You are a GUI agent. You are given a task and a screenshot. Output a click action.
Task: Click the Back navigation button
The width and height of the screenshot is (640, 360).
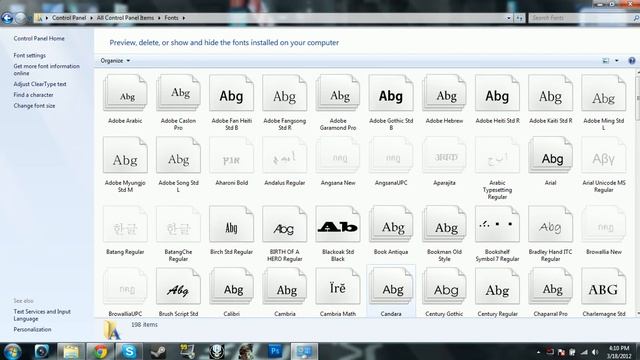[7, 18]
